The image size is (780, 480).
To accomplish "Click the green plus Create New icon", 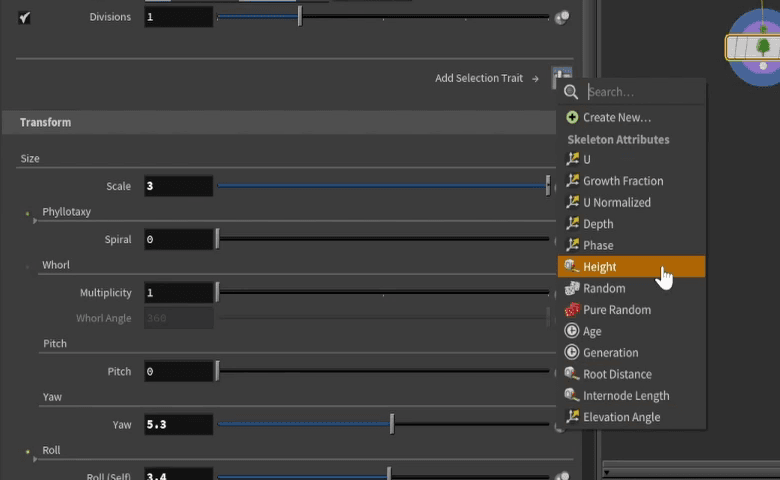I will point(572,117).
